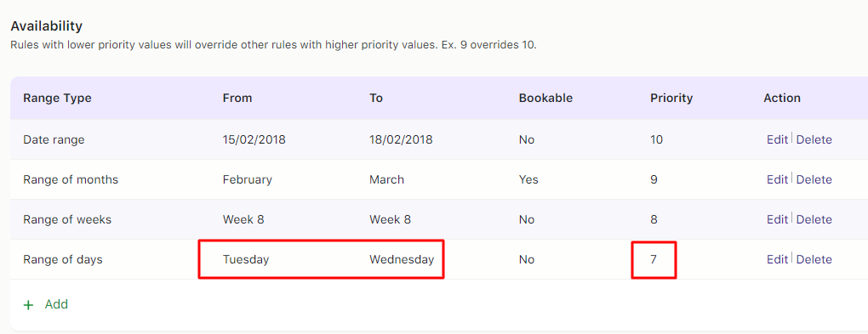The image size is (868, 334).
Task: Delete the Range of days rule
Action: point(814,259)
